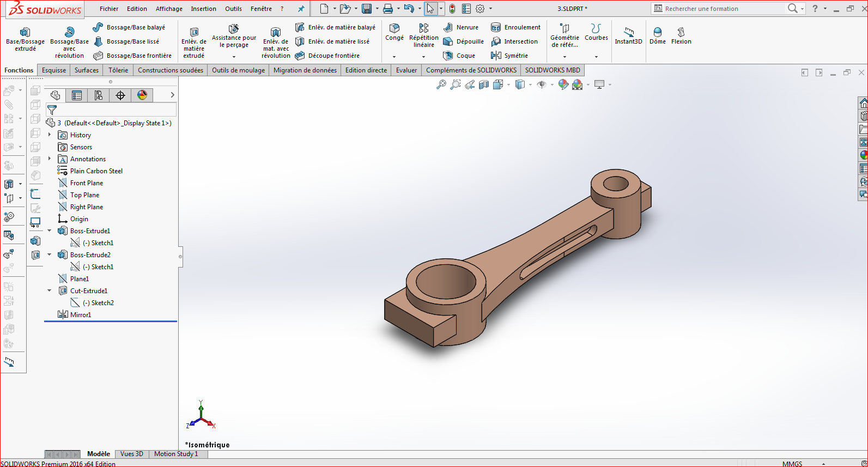Select Bossage/Base avec révolution tool
The width and height of the screenshot is (868, 467).
click(69, 42)
